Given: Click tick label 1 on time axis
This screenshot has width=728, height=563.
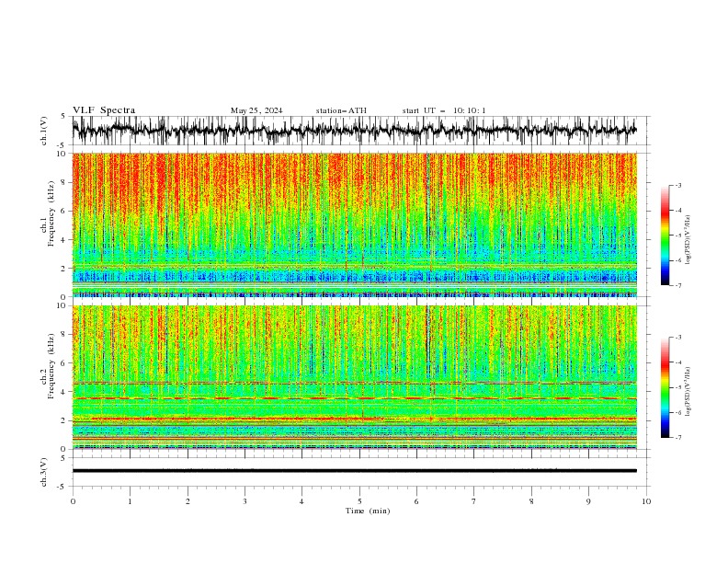Looking at the screenshot, I should 130,501.
